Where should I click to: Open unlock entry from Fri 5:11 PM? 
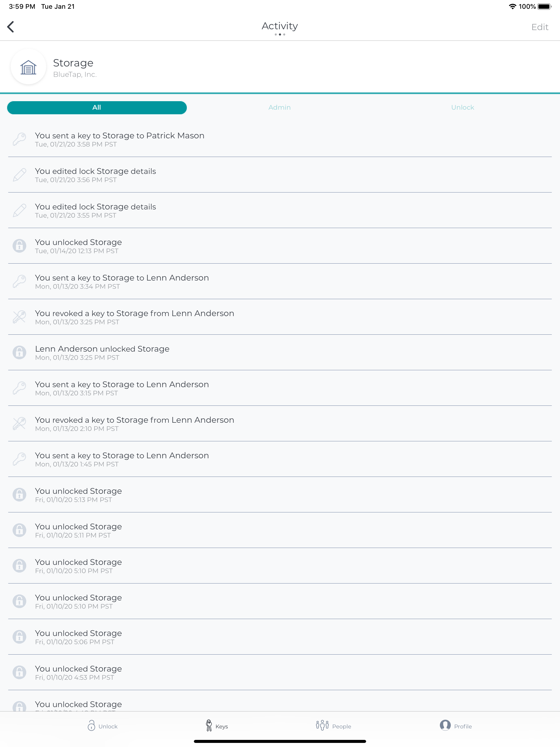click(x=280, y=530)
